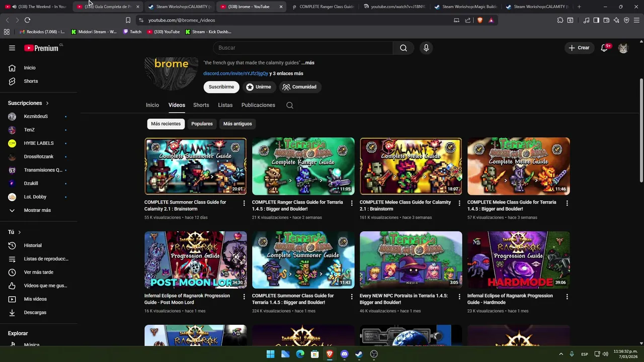
Task: Click the search magnifier button
Action: [x=404, y=48]
